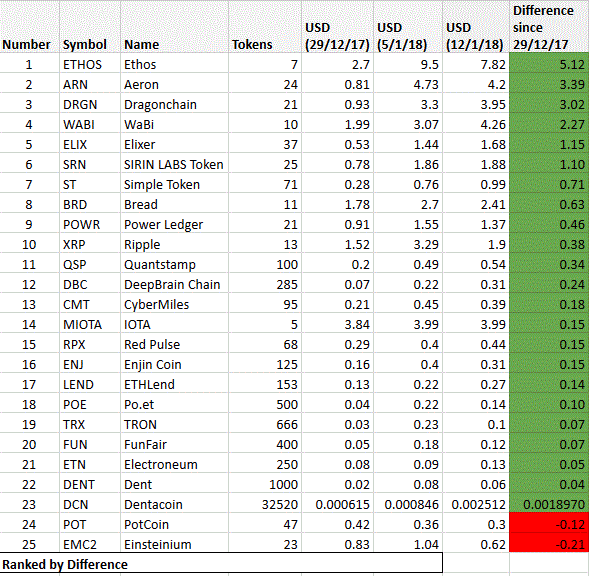Viewport: 589px width, 576px height.
Task: Click the SIRIN LABS Token name cell
Action: pos(174,164)
